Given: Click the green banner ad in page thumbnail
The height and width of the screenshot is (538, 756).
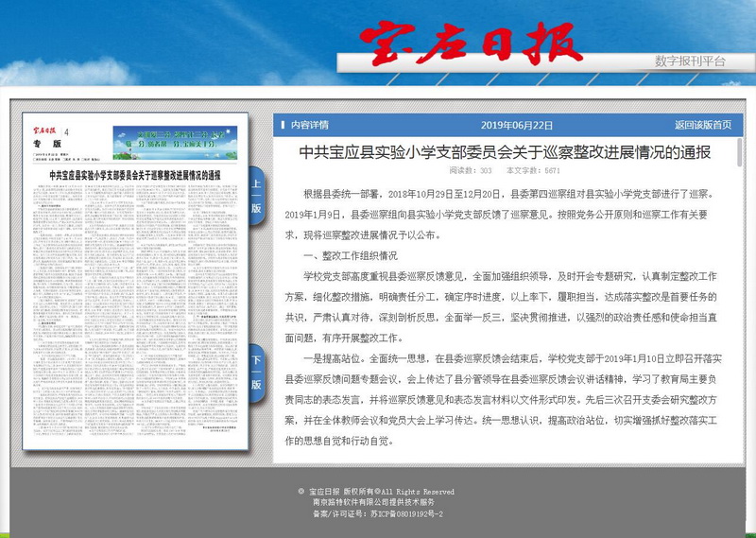Looking at the screenshot, I should (x=175, y=143).
